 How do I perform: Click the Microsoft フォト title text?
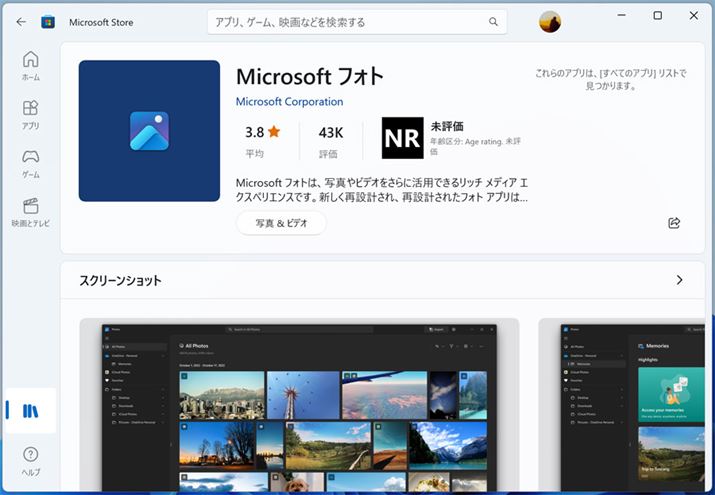[310, 77]
